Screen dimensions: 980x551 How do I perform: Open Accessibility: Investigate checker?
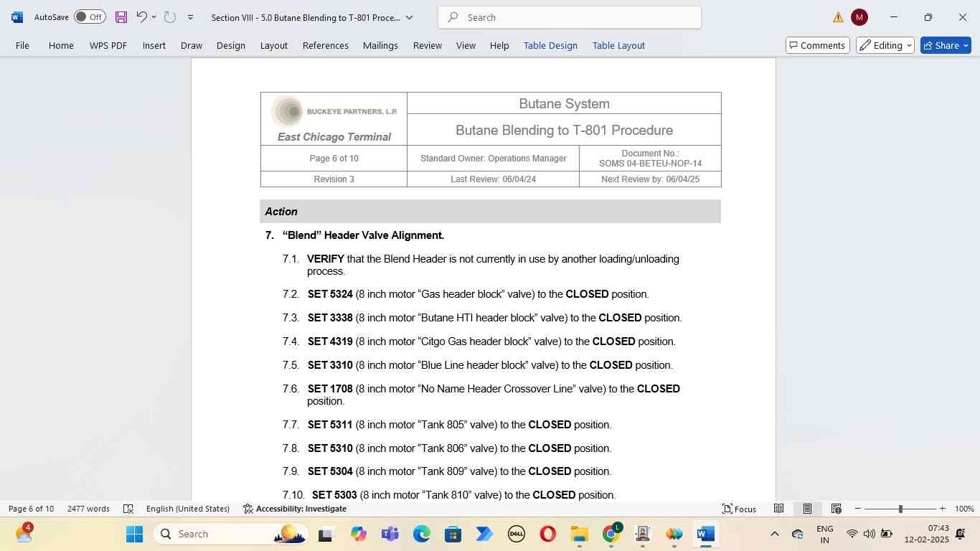tap(295, 509)
